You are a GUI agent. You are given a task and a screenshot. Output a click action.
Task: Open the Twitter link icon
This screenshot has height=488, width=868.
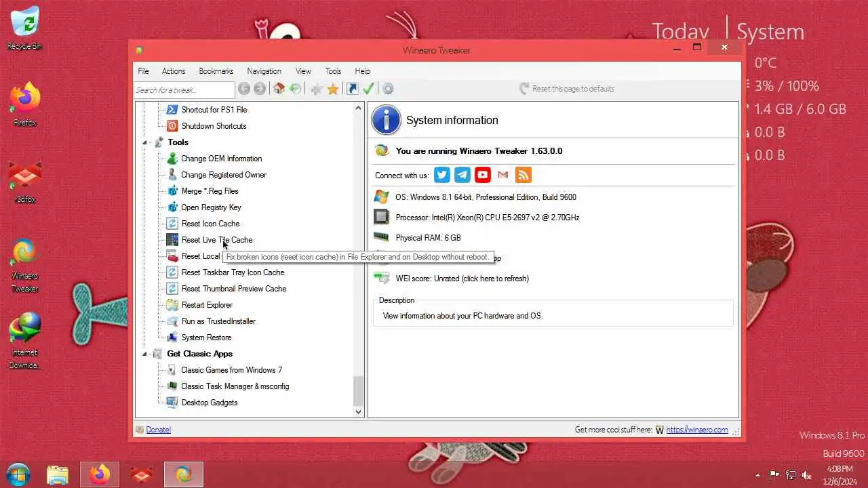click(442, 175)
